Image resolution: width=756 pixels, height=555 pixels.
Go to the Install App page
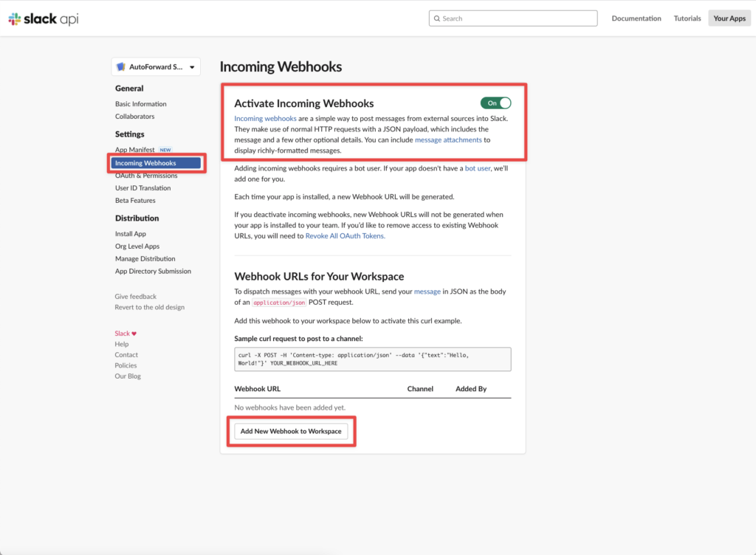(x=130, y=234)
